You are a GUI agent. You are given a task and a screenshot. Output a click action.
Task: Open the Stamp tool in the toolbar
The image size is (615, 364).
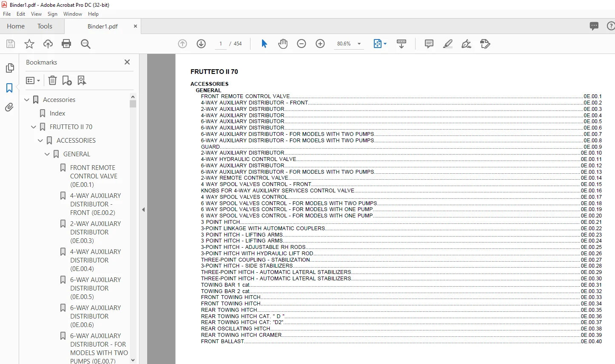[485, 44]
